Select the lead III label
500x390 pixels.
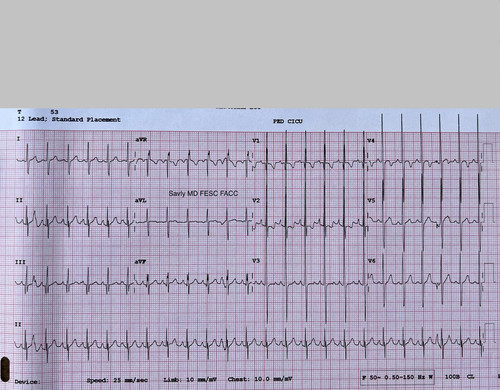click(20, 262)
